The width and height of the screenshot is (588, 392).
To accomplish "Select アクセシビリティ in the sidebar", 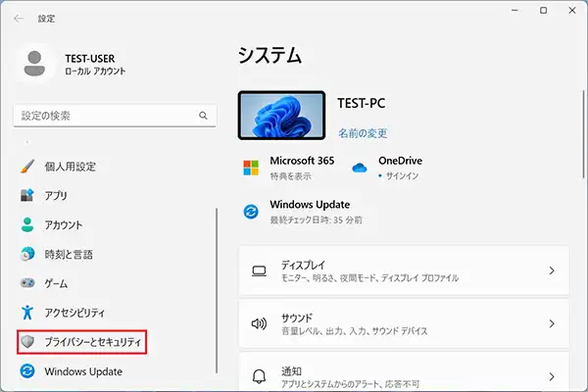I will click(x=74, y=313).
